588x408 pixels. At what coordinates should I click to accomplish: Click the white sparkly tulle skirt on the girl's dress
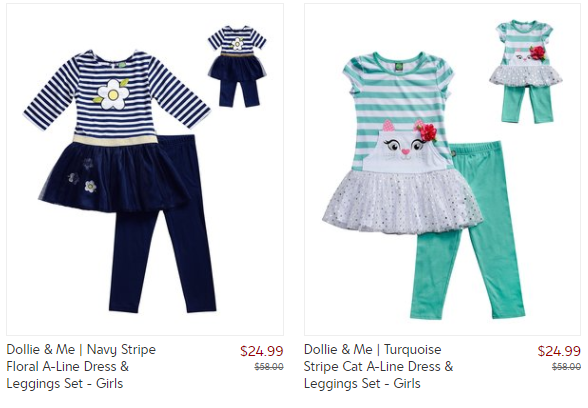[401, 201]
